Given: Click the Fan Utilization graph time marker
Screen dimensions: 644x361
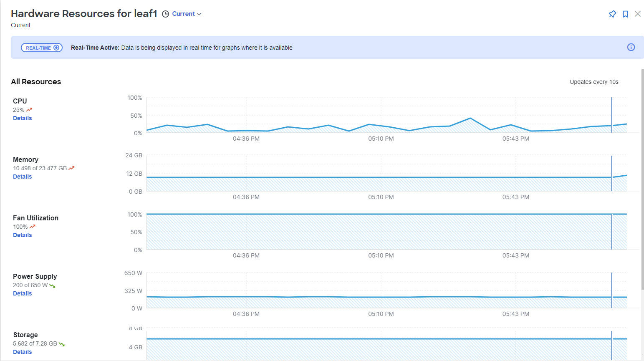Looking at the screenshot, I should pos(612,232).
